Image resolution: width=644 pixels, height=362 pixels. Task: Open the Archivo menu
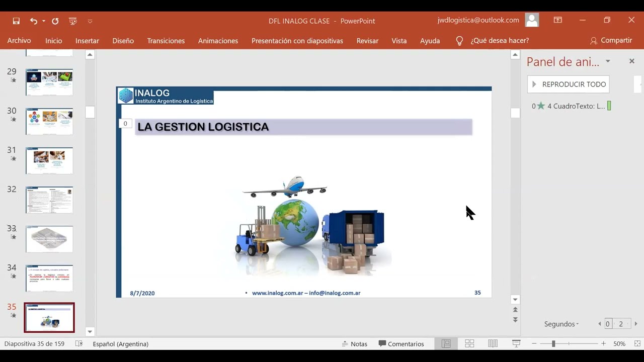coord(19,41)
